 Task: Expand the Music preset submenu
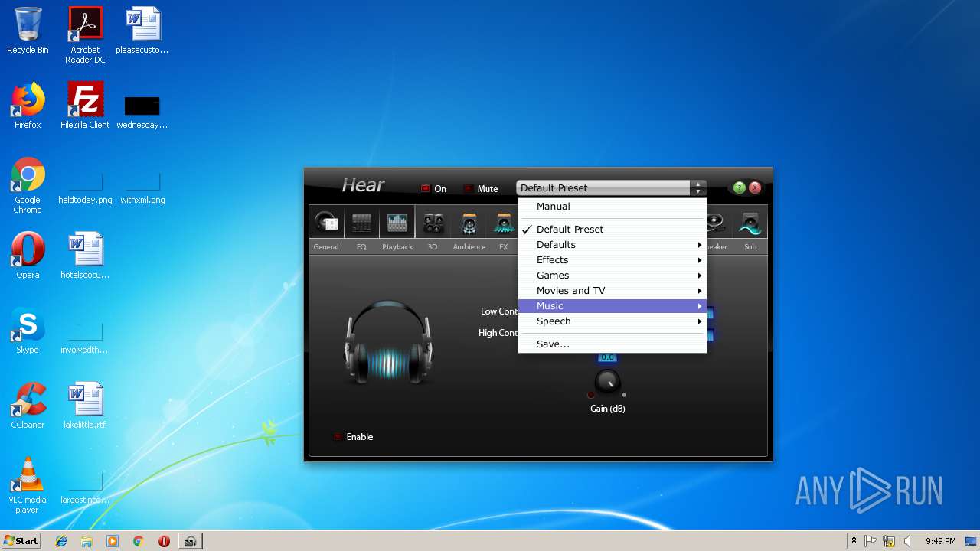coord(612,306)
